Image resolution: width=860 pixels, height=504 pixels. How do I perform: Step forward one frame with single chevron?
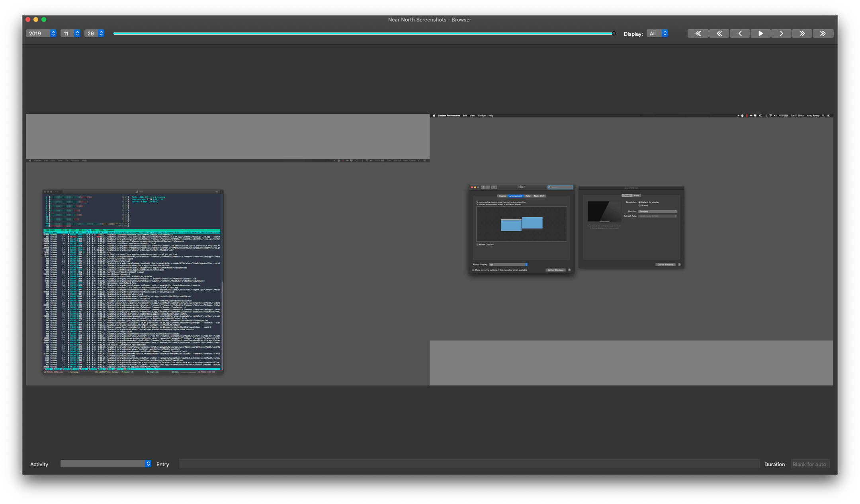781,33
